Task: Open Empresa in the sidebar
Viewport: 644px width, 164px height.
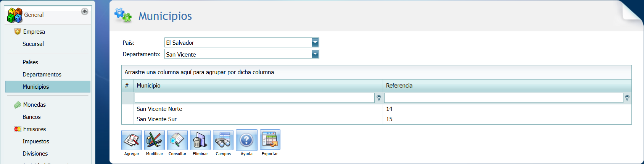Action: 34,32
